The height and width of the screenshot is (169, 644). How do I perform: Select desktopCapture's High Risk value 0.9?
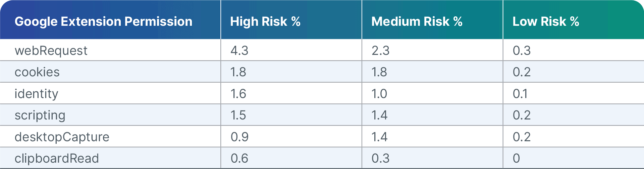pyautogui.click(x=239, y=137)
